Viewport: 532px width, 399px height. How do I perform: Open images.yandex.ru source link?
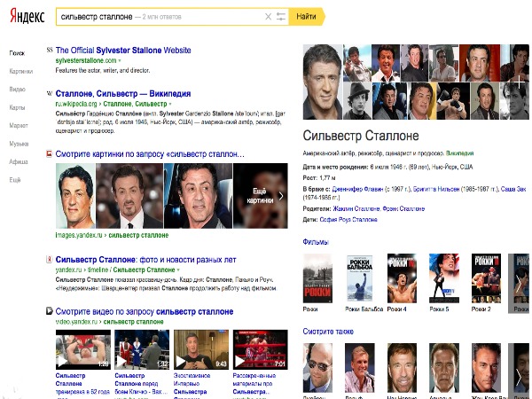coord(112,235)
